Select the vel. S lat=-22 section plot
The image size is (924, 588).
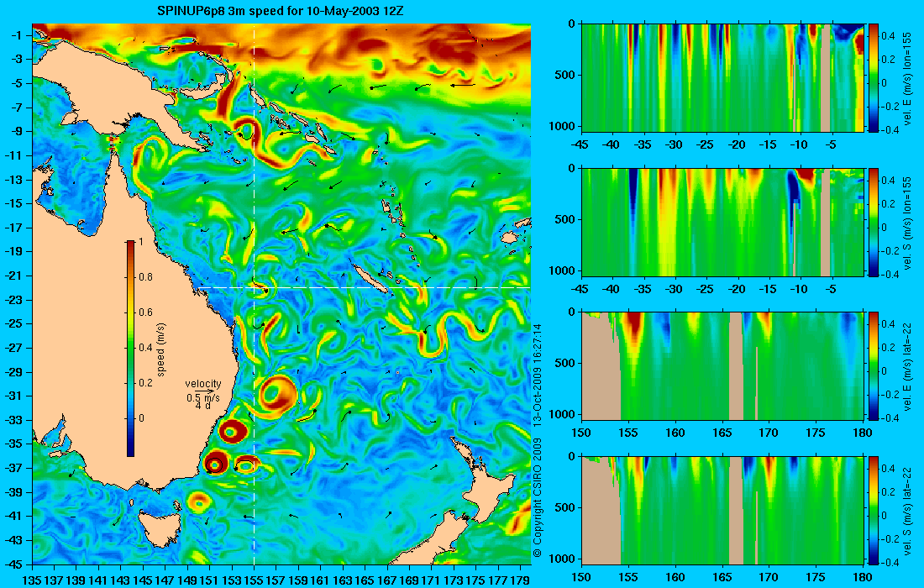(x=722, y=510)
